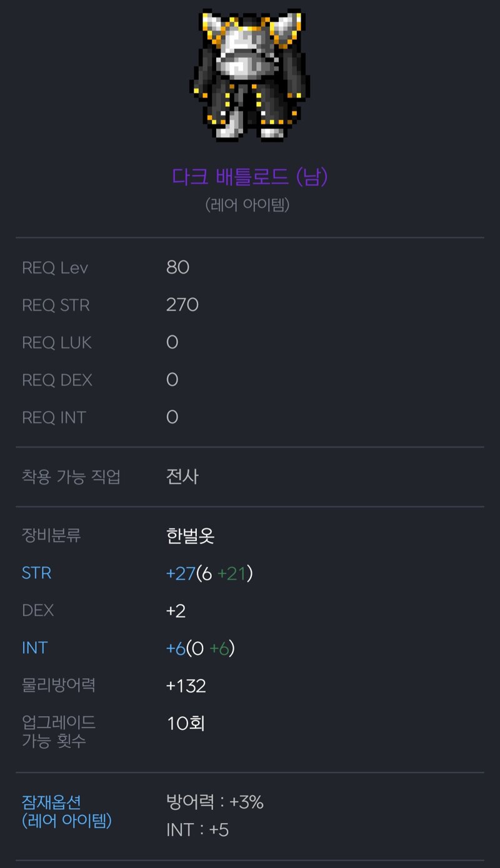Click the Dark Battlelord armor image
The width and height of the screenshot is (500, 868).
coord(250,75)
